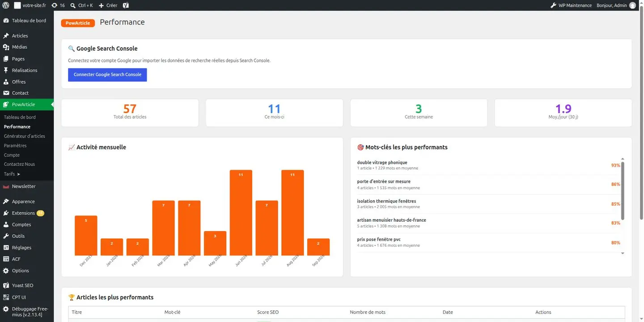This screenshot has height=322, width=644.
Task: Click the keyword 'double vitrage phonique'
Action: tap(382, 163)
